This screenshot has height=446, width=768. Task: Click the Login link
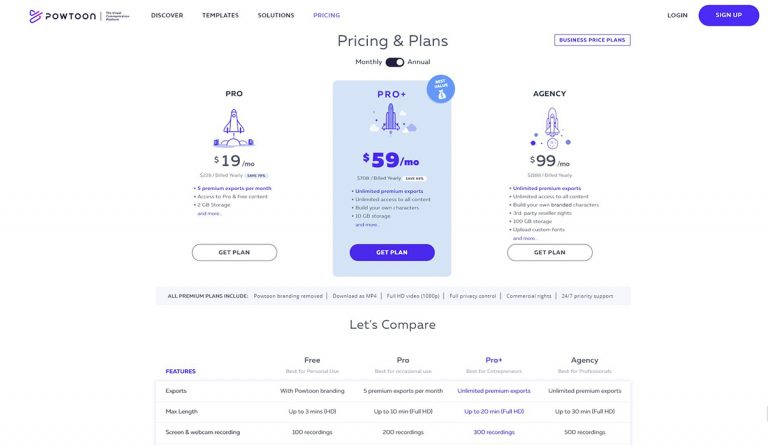click(x=677, y=16)
